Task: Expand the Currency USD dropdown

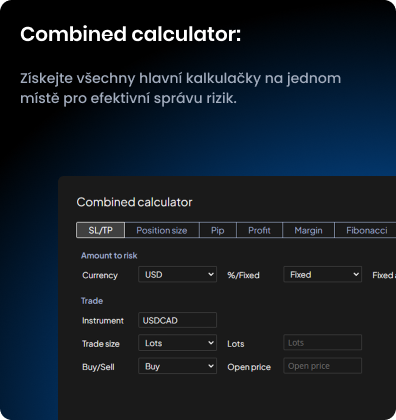Action: [x=177, y=274]
